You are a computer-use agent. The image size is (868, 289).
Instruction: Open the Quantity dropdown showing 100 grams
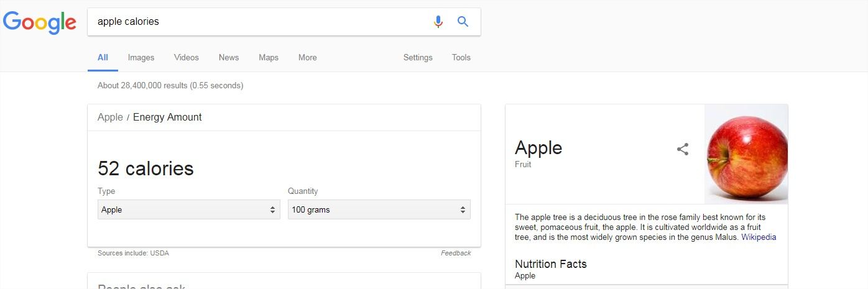(x=379, y=209)
